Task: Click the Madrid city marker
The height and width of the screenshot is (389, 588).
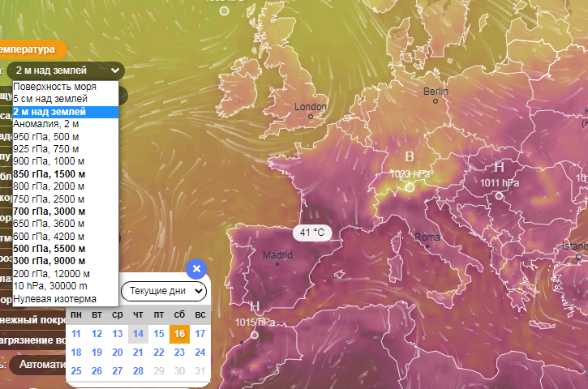Action: 277,264
